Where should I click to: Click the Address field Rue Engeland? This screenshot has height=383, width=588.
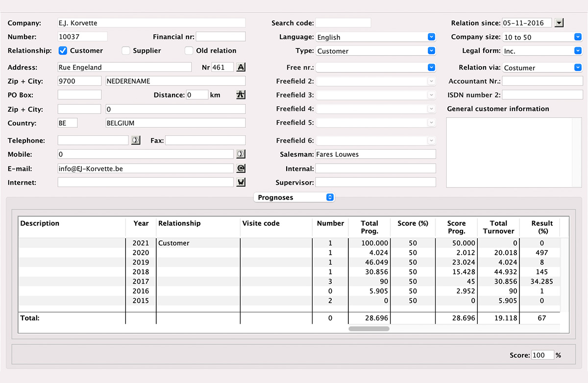tap(124, 67)
